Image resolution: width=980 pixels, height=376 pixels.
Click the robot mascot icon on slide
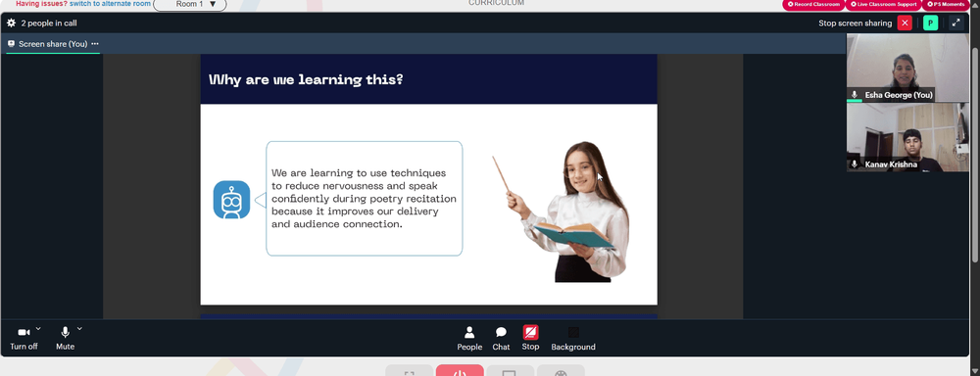[x=231, y=200]
